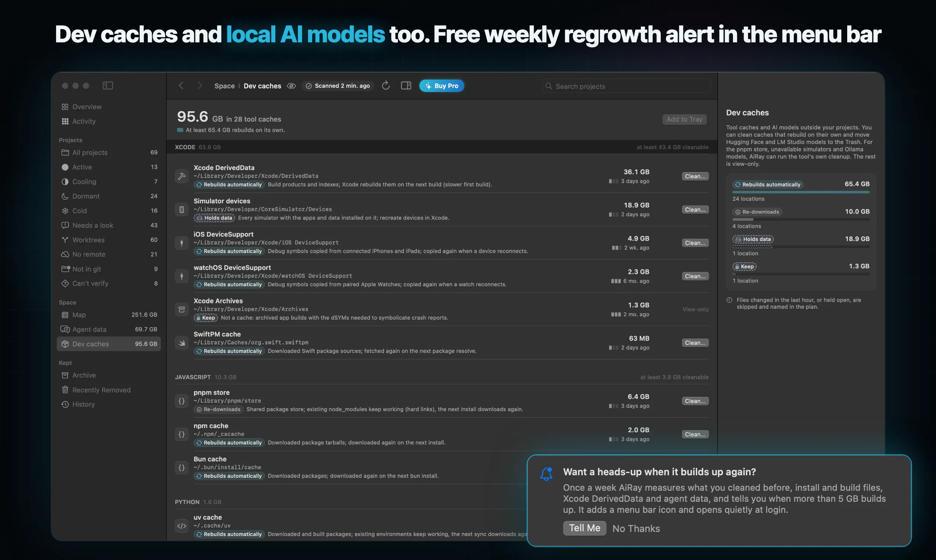Image resolution: width=936 pixels, height=560 pixels.
Task: Toggle the left sidebar icon
Action: [x=108, y=86]
